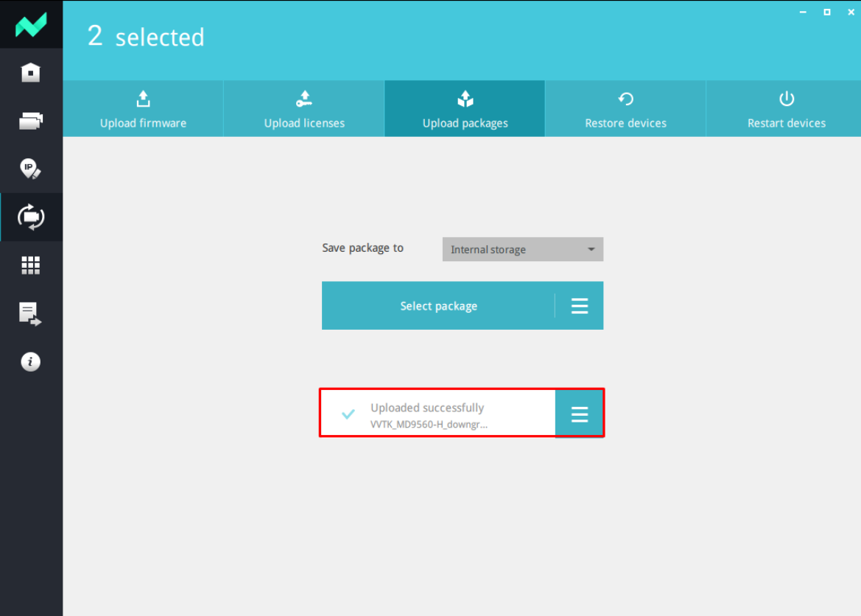Screen dimensions: 861x616
Task: Open the hamburger menu on Uploaded successfully row
Action: click(x=580, y=414)
